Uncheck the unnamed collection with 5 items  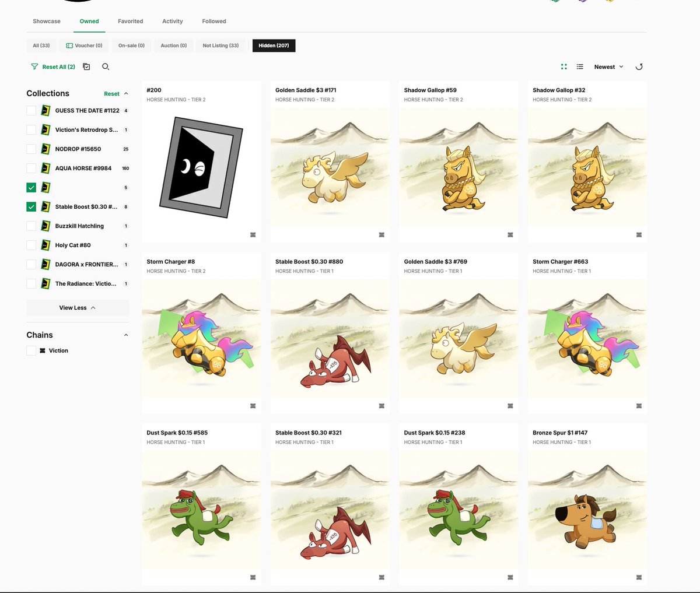pos(32,187)
